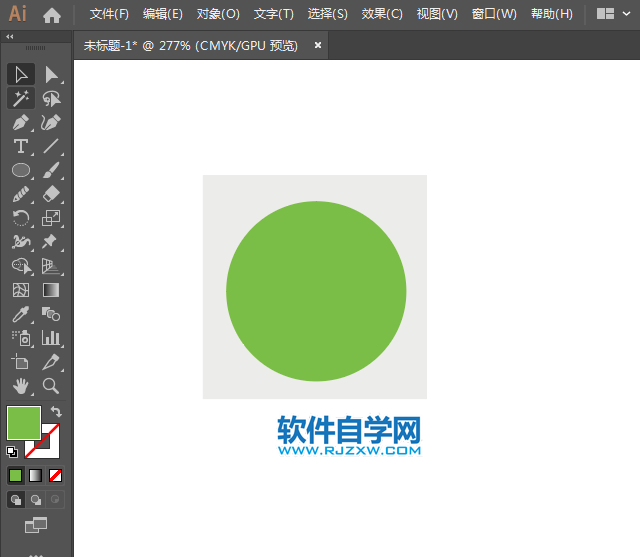Click the green fill color swatch
This screenshot has height=557, width=640.
click(23, 423)
